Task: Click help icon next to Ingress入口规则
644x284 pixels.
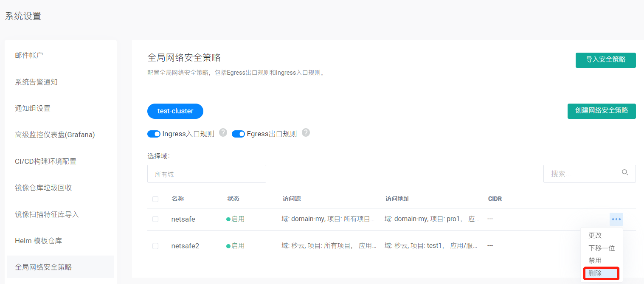Action: (x=223, y=133)
